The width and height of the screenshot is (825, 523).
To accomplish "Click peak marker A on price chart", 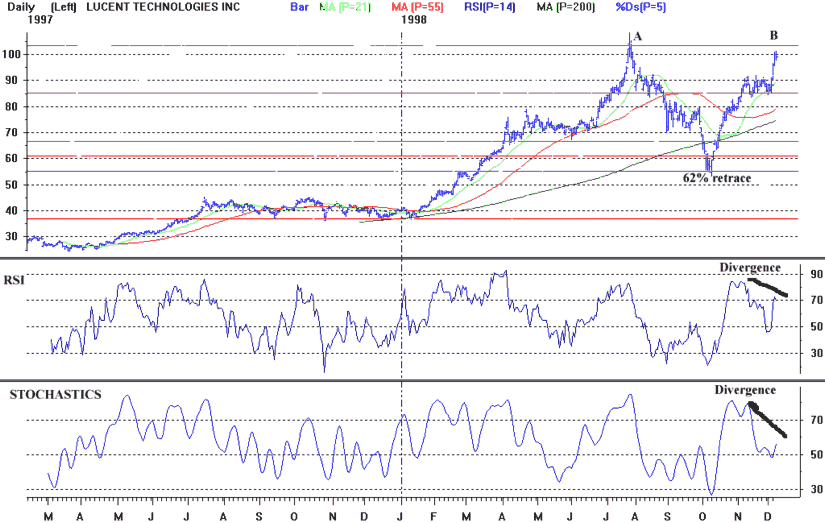I will [638, 36].
